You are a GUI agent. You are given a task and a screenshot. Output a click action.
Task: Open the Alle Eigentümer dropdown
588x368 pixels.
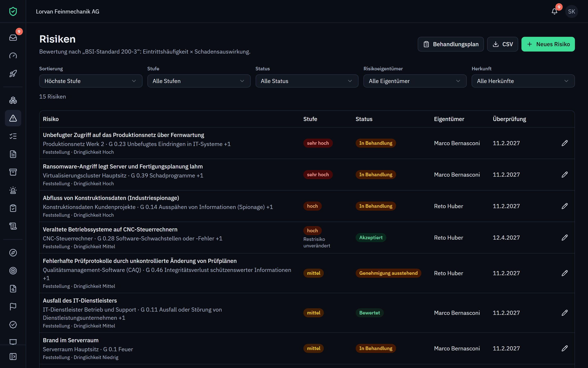415,81
